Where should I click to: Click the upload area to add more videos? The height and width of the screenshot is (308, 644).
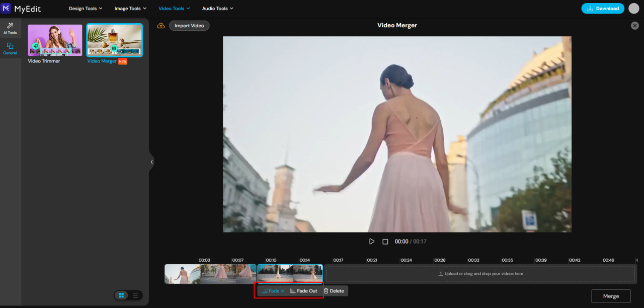click(x=480, y=273)
